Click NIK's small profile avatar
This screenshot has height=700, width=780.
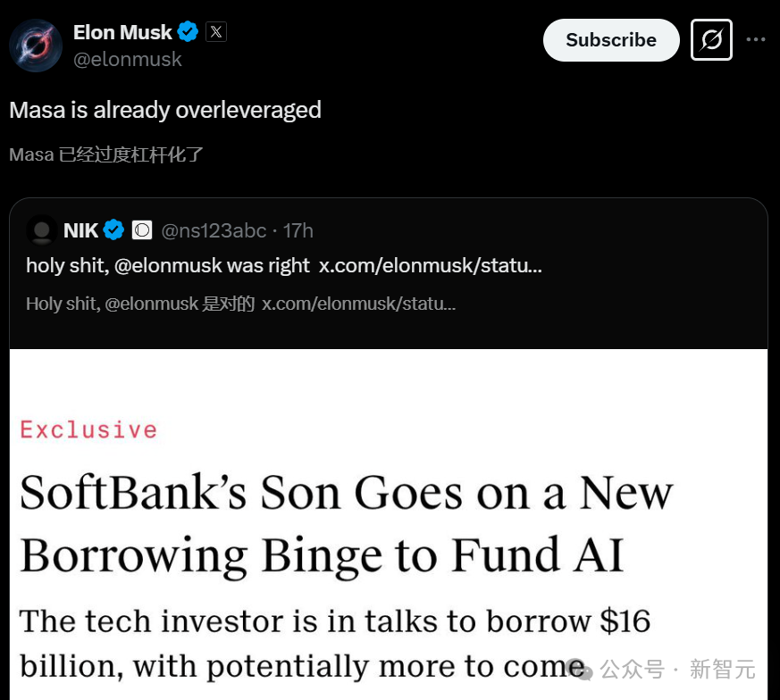[42, 230]
